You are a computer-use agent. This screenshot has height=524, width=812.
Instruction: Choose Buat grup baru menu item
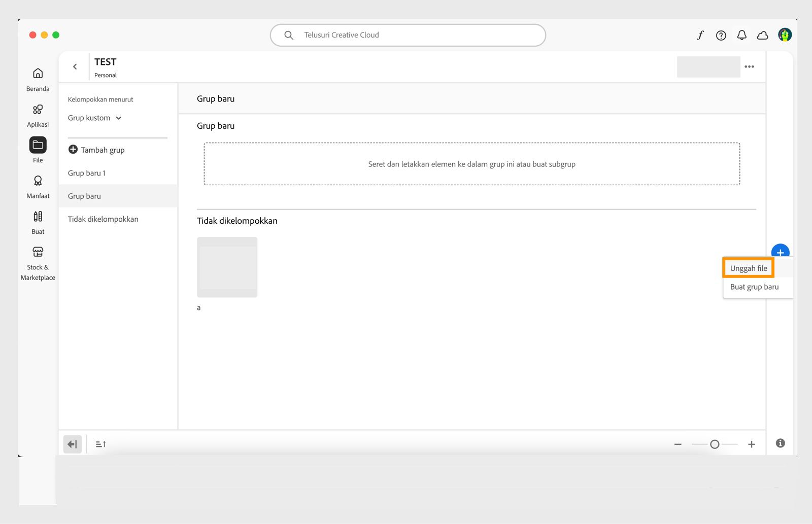(x=754, y=287)
